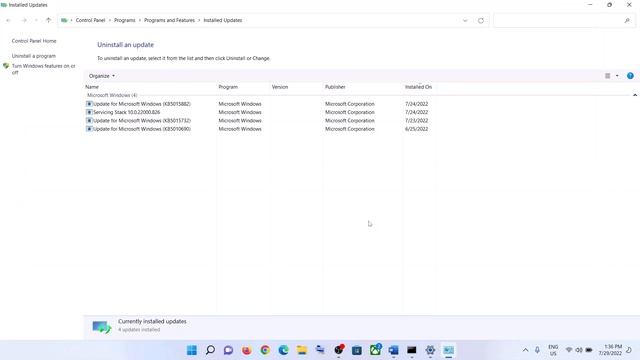
Task: Click the 6/25/2022 installed date
Action: click(416, 129)
